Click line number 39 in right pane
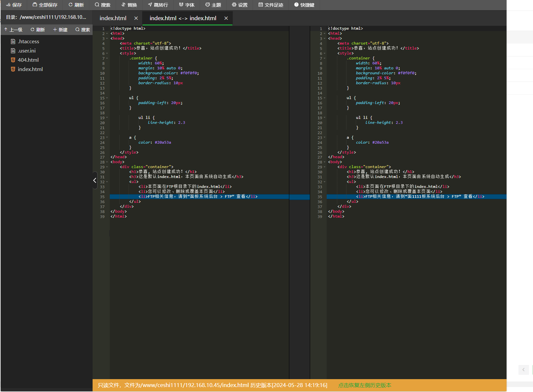 [x=320, y=217]
